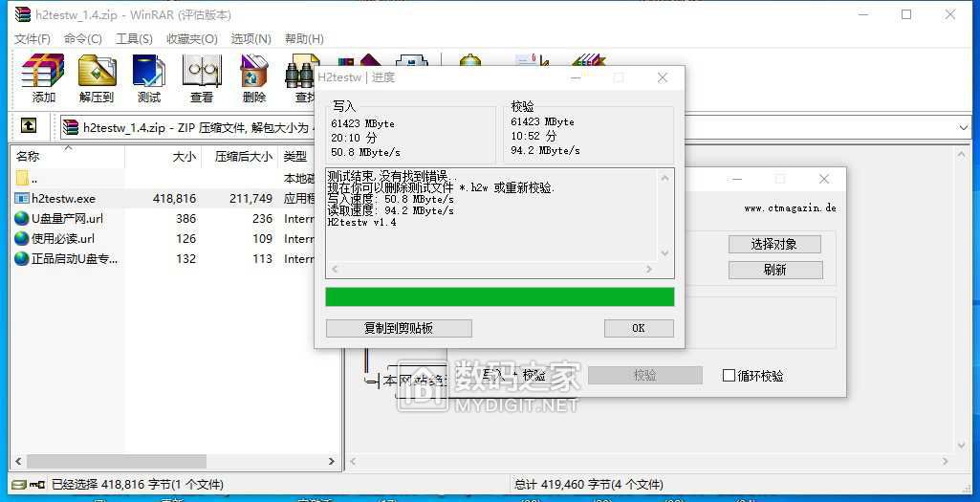Viewport: 980px width, 502px height.
Task: Click the 删除 (Delete) toolbar icon
Action: [x=253, y=70]
